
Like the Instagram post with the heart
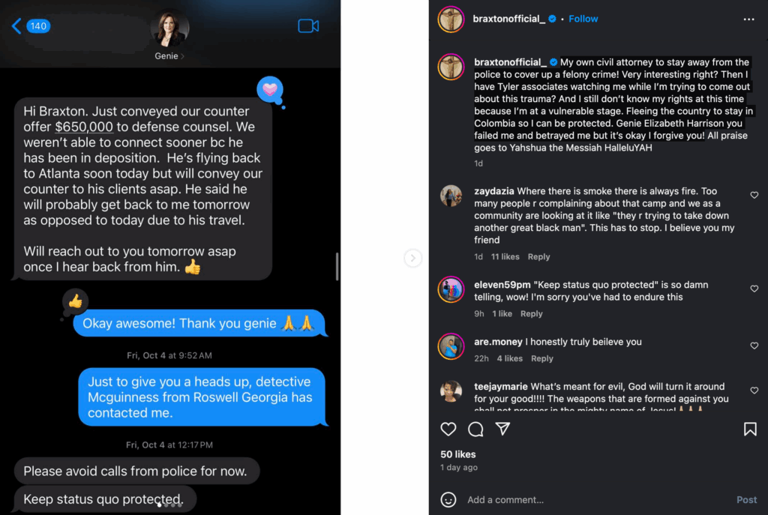[x=448, y=429]
